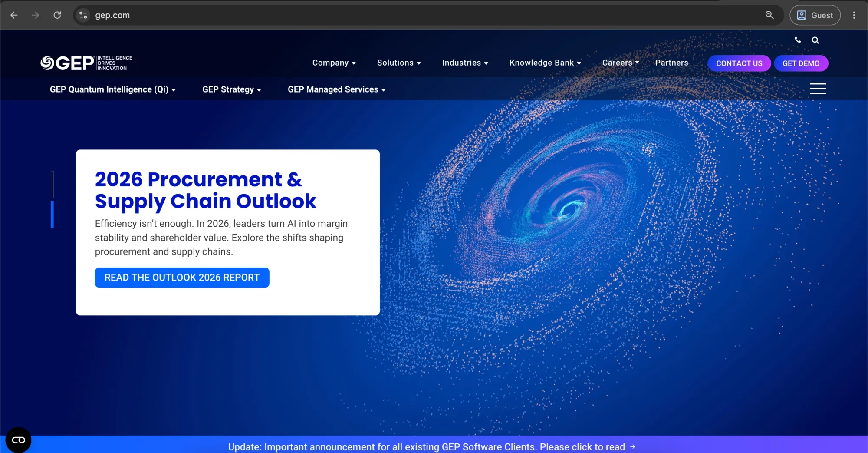Expand the Industries dropdown menu
Viewport: 868px width, 453px height.
[465, 63]
